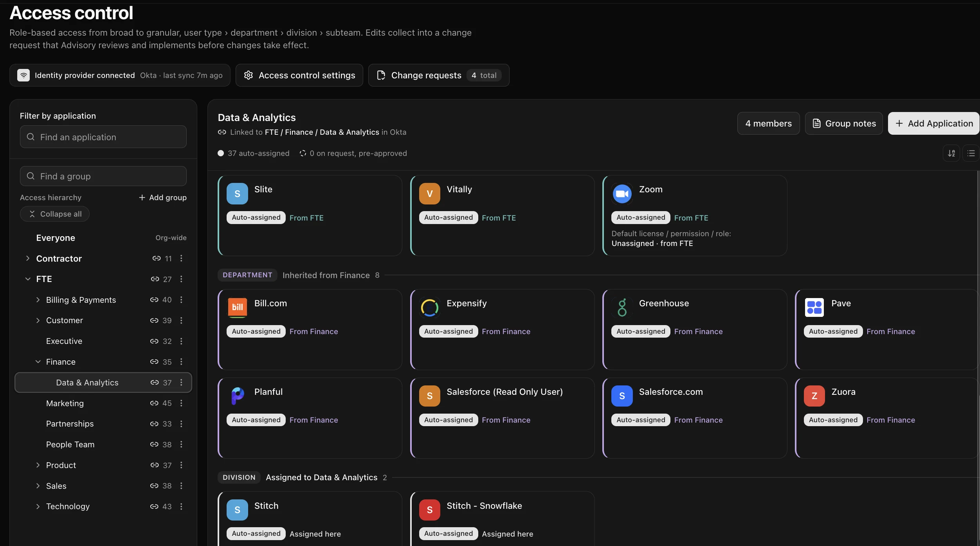Click the Salesforce (Read Only User) icon
Screen dimensions: 980x546
click(x=429, y=396)
